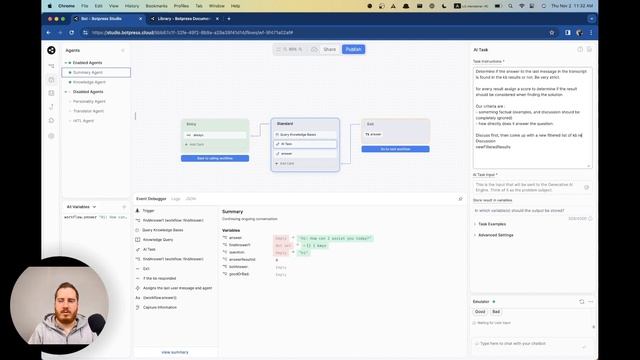Open the All Variables dropdown
Viewport: 640px width, 360px height.
coord(81,207)
